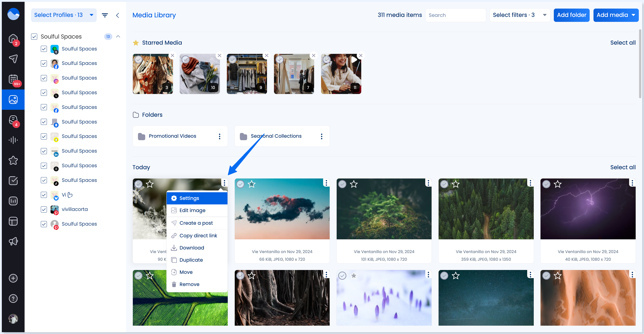Screen dimensions: 644x334
Task: Uncheck the LinkedIn Soulful Spaces profile
Action: (44, 151)
